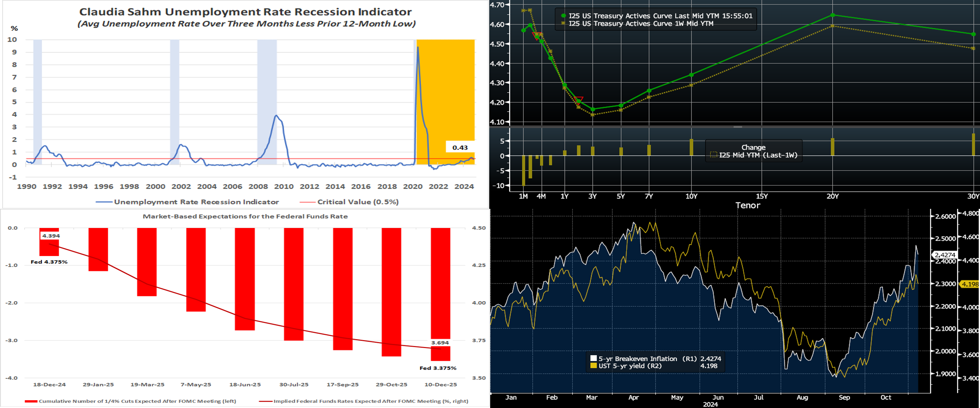This screenshot has height=408, width=980.
Task: Click the dashed box icon beside I25 Mid YTM (Last-1W)
Action: pyautogui.click(x=713, y=155)
